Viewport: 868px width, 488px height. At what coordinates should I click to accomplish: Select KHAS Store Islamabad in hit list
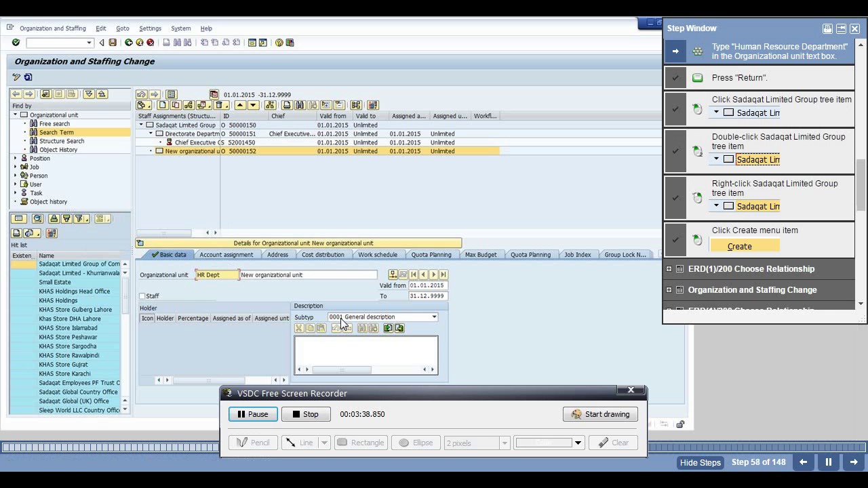click(x=68, y=328)
